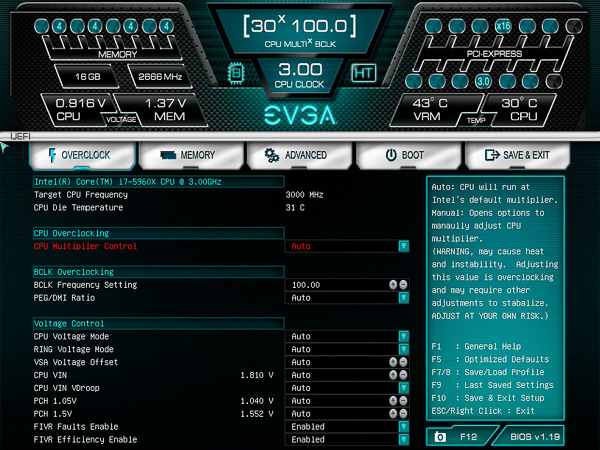Click the memory chip icon on Memory tab
Image resolution: width=600 pixels, height=450 pixels.
[168, 155]
